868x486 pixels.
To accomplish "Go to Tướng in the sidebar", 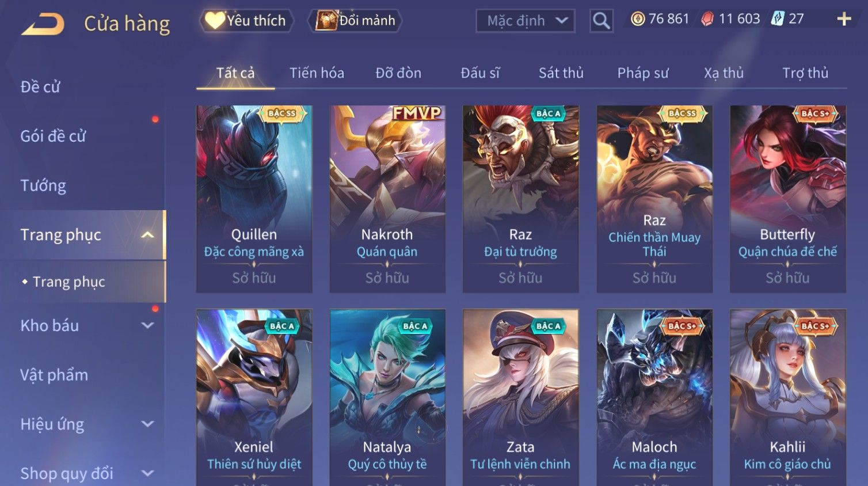I will click(43, 185).
